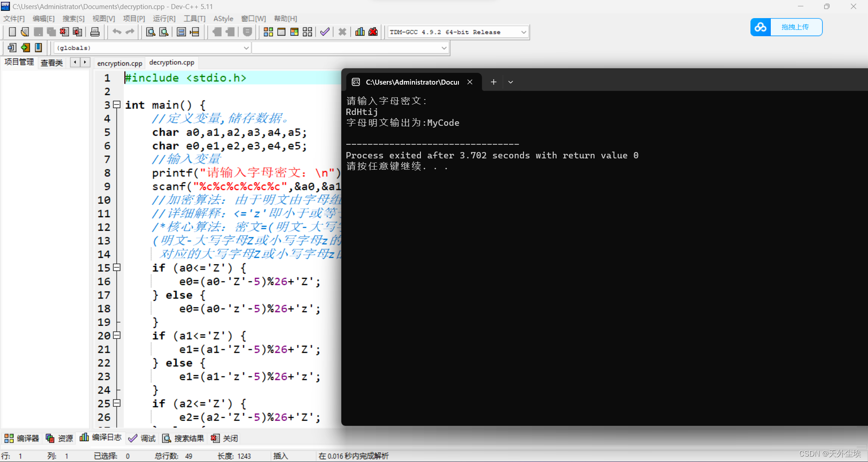Click the Open file toolbar icon
Image resolution: width=868 pixels, height=462 pixels.
click(25, 32)
